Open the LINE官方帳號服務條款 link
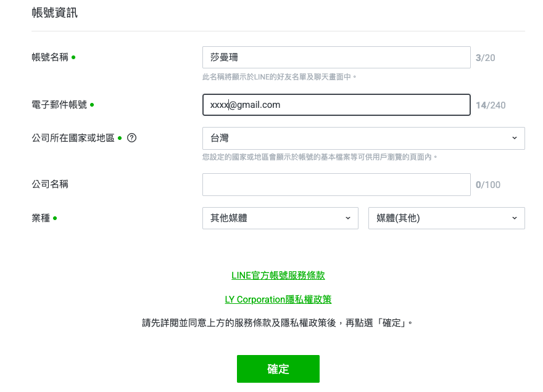The image size is (543, 392). click(278, 276)
